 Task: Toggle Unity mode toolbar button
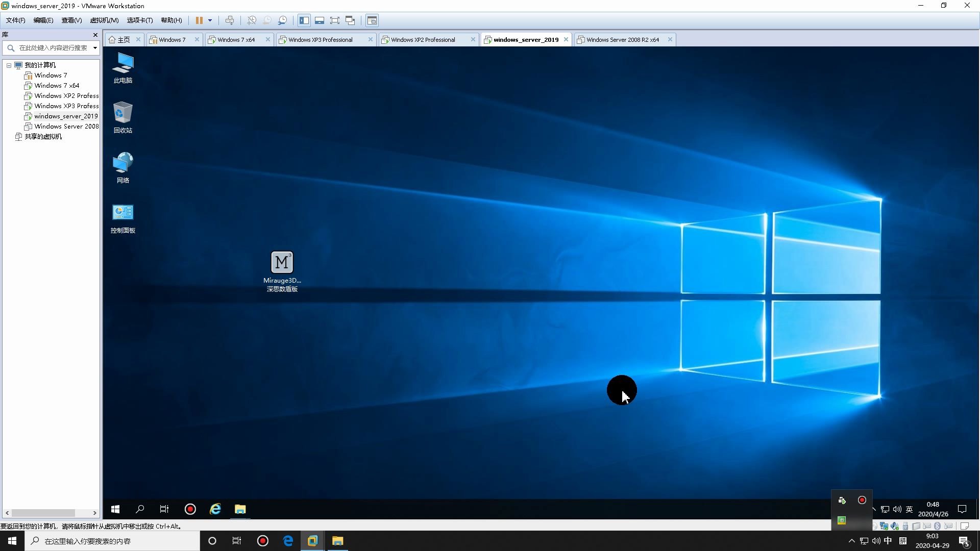tap(350, 20)
